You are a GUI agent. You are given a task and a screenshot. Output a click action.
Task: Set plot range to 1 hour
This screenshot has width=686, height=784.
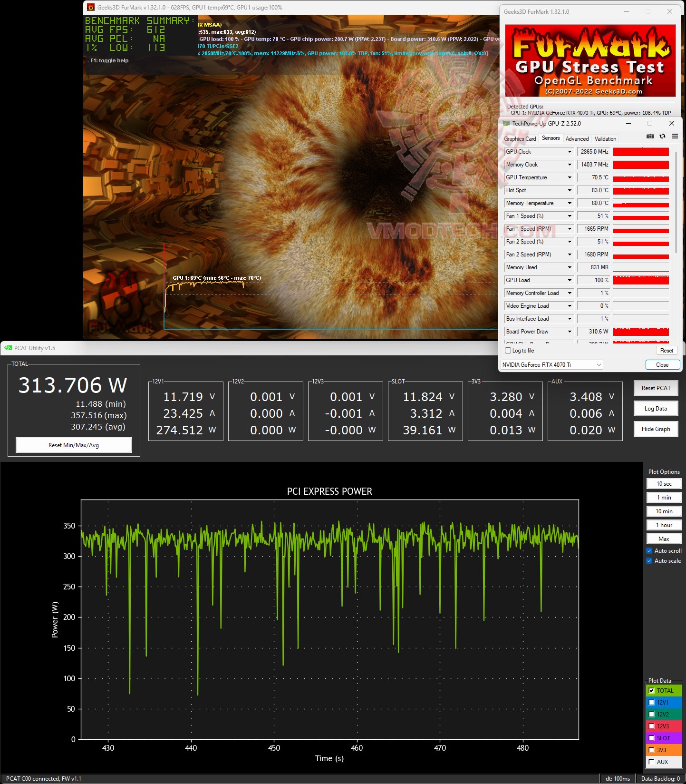tap(664, 525)
